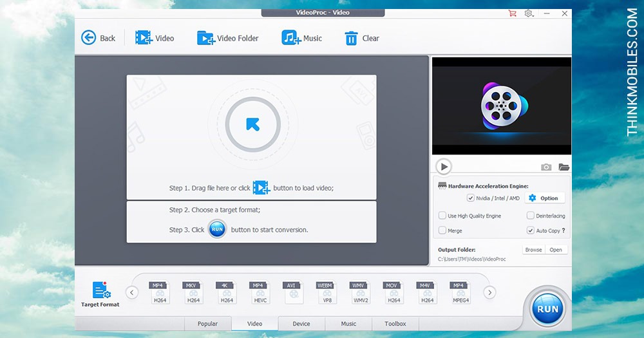Minimize the VideoProc window

pyautogui.click(x=547, y=14)
